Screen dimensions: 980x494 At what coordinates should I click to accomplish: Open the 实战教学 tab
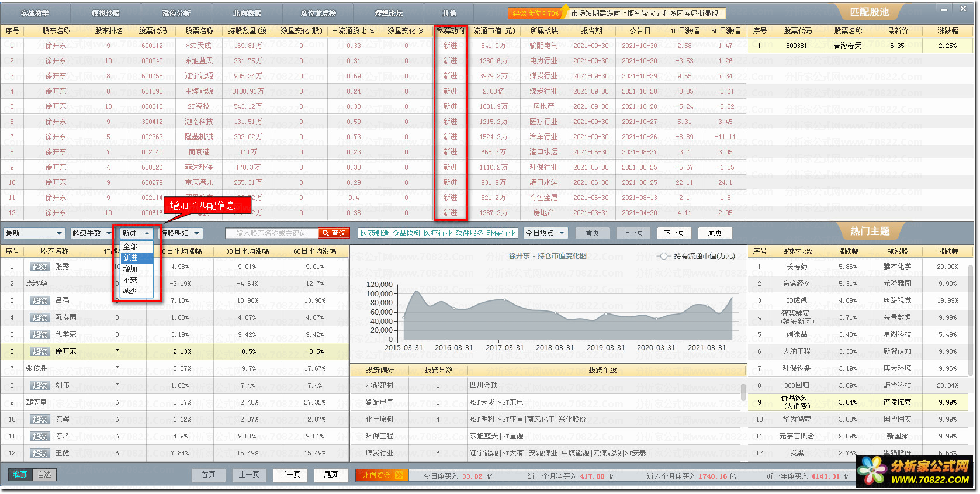click(x=36, y=13)
